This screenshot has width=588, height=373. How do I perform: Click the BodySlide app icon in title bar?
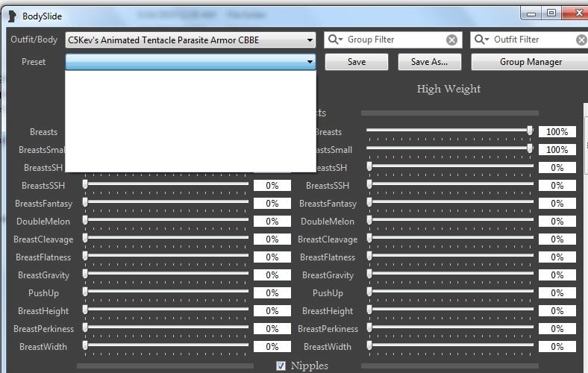pos(13,16)
